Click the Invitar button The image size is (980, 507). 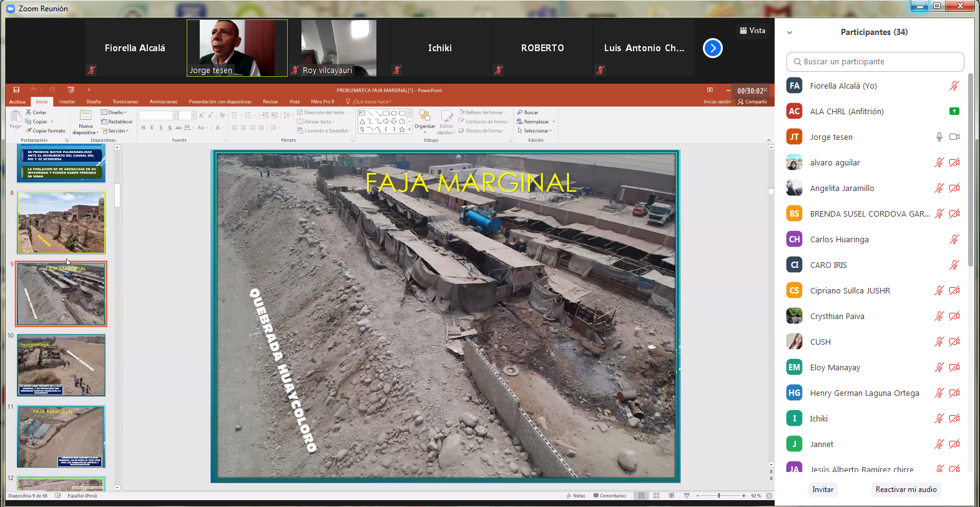pyautogui.click(x=823, y=490)
